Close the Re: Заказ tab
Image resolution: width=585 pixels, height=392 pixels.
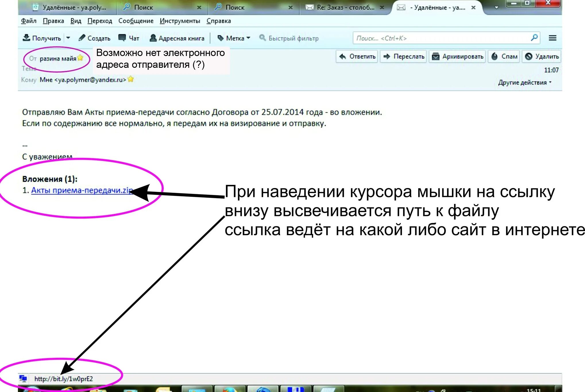[382, 7]
